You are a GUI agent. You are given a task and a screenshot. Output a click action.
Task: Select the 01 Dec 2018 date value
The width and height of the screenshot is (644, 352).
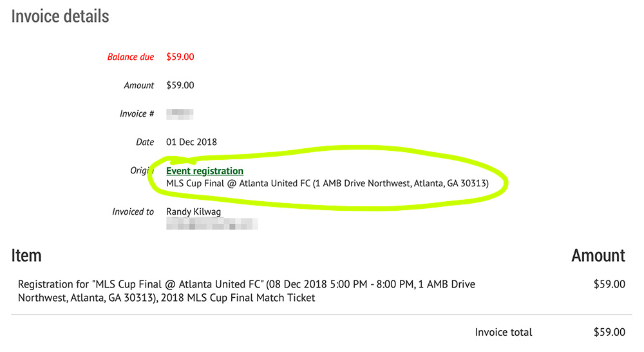[x=192, y=142]
